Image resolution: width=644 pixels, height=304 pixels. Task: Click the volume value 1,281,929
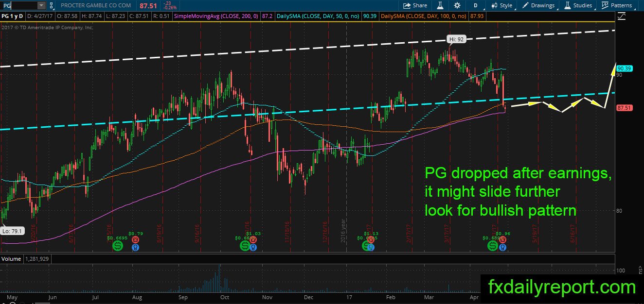tap(38, 259)
